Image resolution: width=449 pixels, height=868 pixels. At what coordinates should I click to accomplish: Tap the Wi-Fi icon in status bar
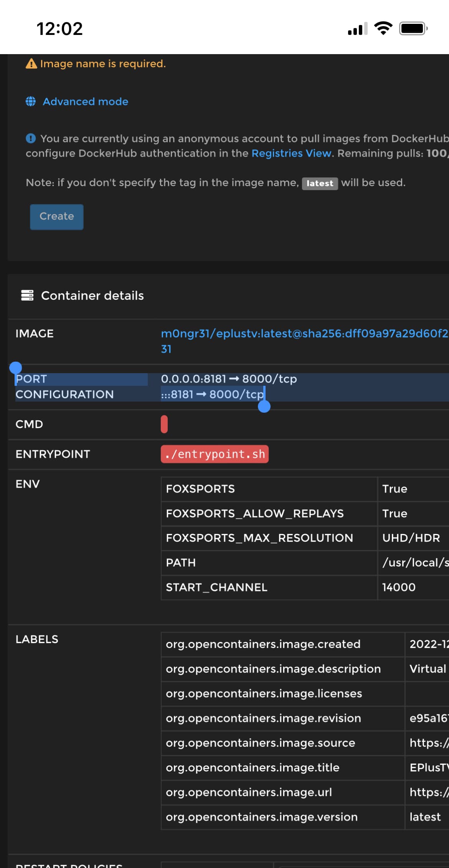click(383, 28)
